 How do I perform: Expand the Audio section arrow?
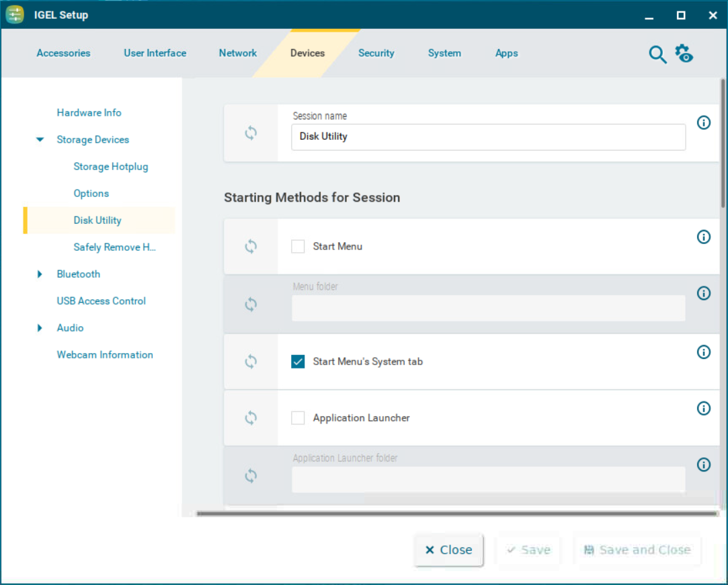(x=40, y=328)
